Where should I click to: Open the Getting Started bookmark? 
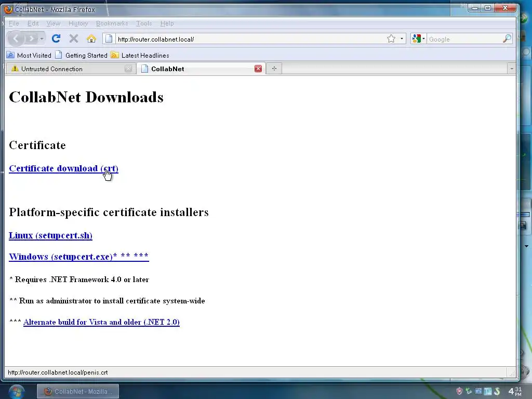82,55
